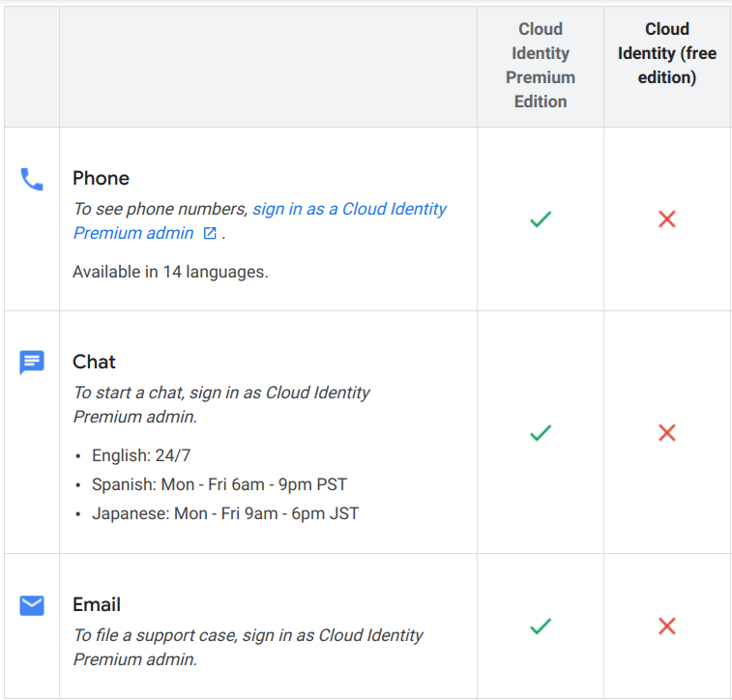Click the Email heading
Viewport: 732px width, 700px height.
[97, 604]
